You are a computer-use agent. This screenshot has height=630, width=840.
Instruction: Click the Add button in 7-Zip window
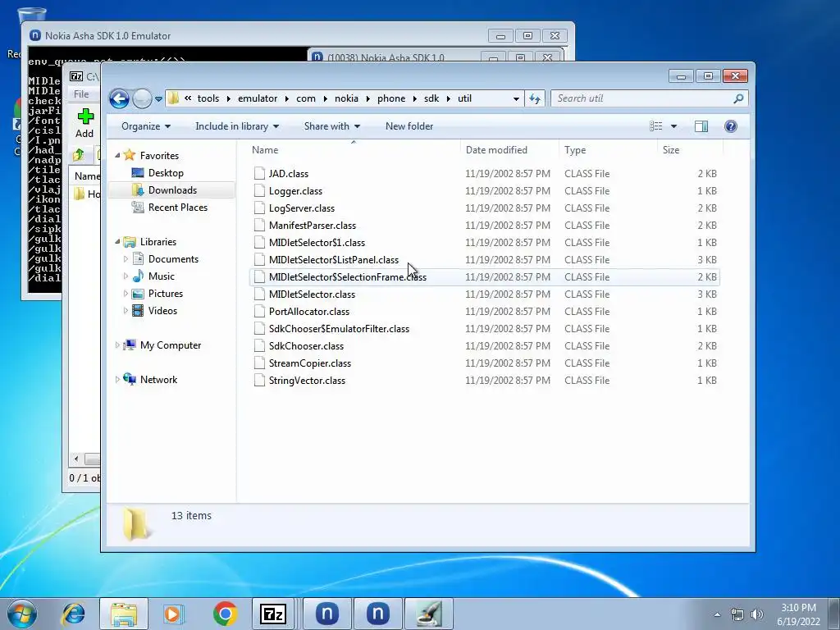(x=84, y=124)
